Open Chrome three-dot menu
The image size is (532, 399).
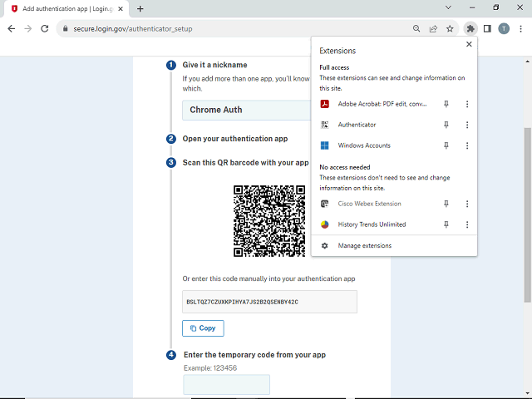(520, 29)
